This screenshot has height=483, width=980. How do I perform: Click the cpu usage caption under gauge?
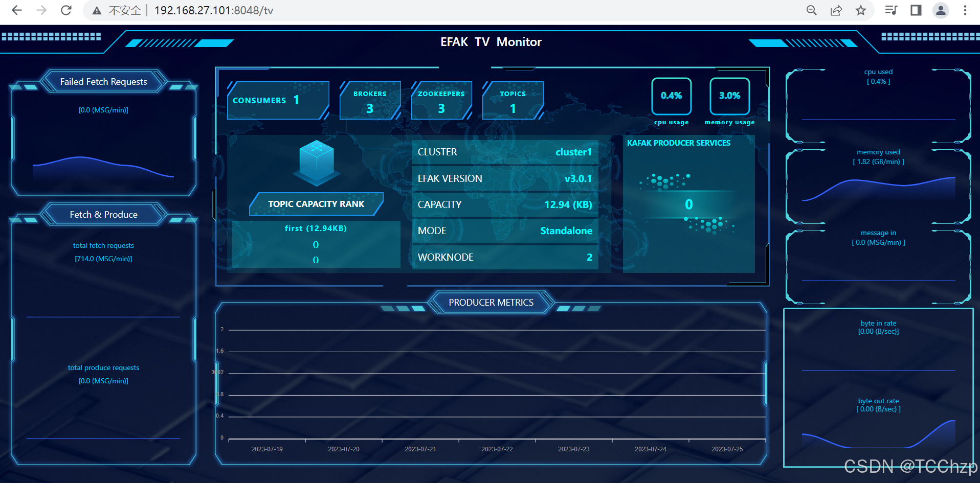(x=672, y=122)
